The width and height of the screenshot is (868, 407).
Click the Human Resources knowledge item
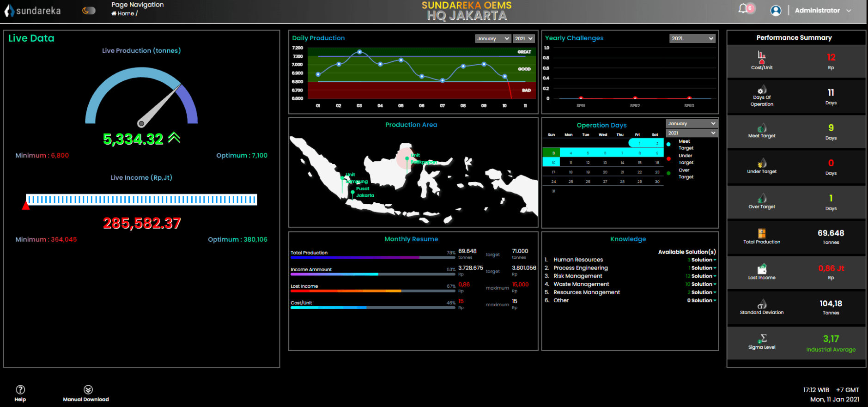pyautogui.click(x=578, y=260)
